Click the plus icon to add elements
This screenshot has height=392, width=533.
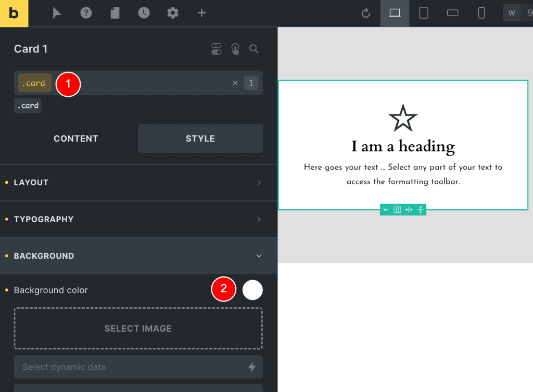point(201,13)
